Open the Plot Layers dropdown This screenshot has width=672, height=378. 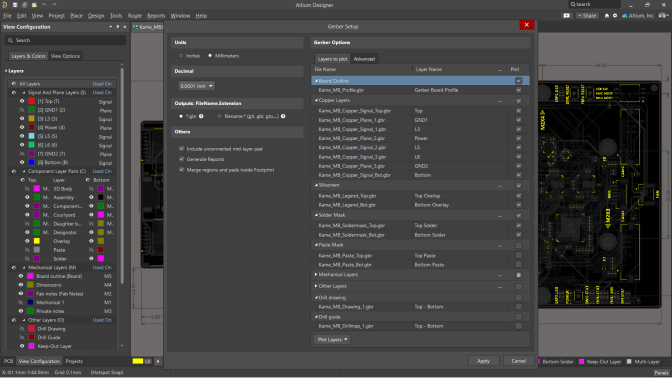click(332, 339)
